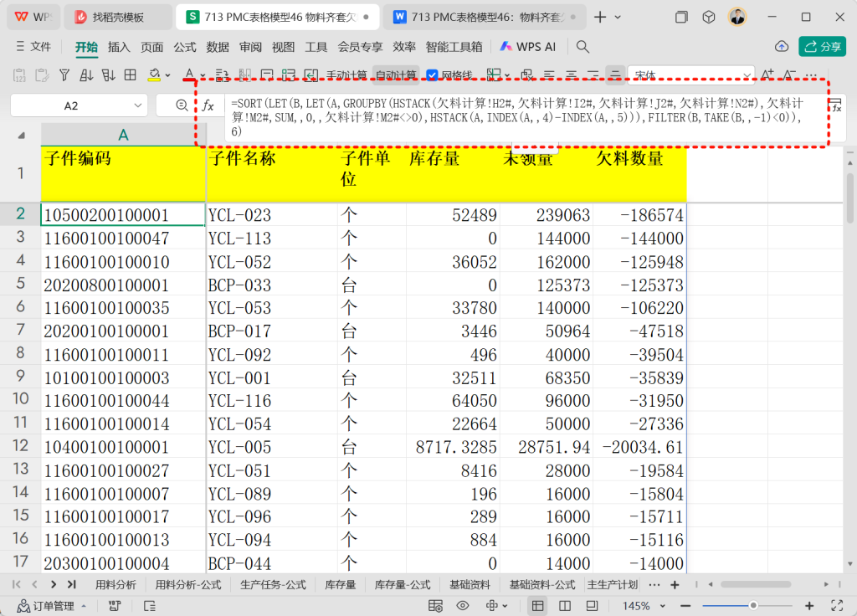Open WPS AI assistant
The height and width of the screenshot is (616, 857).
point(527,47)
